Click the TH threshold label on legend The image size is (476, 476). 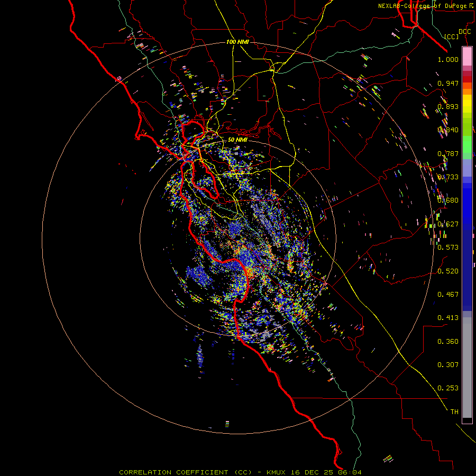(454, 412)
